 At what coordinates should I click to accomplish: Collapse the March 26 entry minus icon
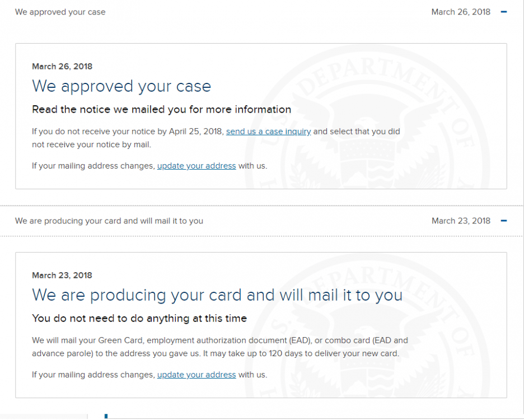point(504,12)
